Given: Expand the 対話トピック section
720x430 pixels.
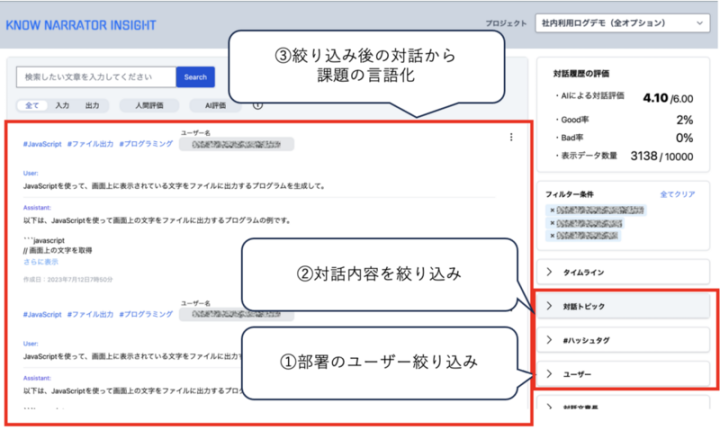Looking at the screenshot, I should (626, 306).
